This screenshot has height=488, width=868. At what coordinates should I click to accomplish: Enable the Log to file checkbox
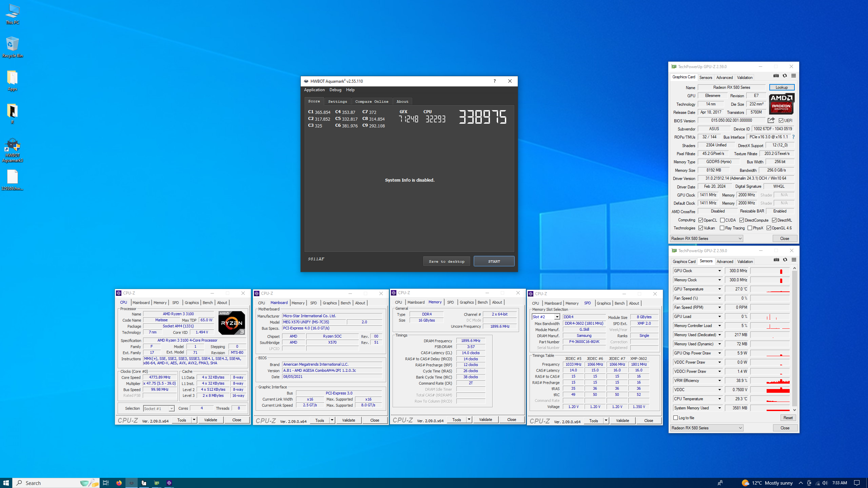click(x=675, y=418)
